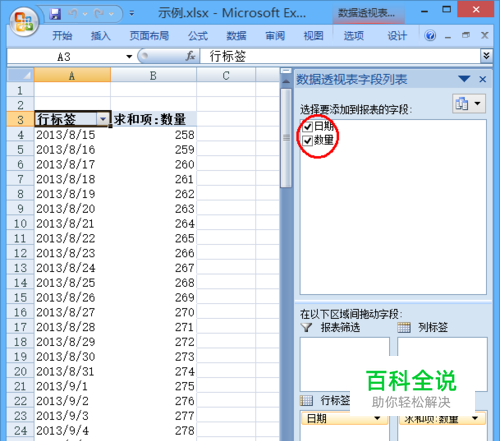Open the 插入 ribbon tab

[101, 36]
